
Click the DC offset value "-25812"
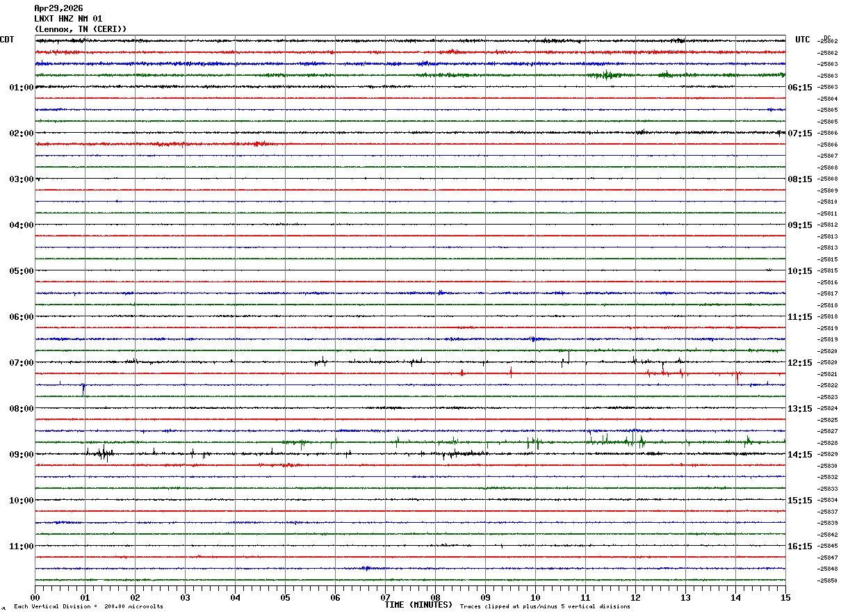828,225
